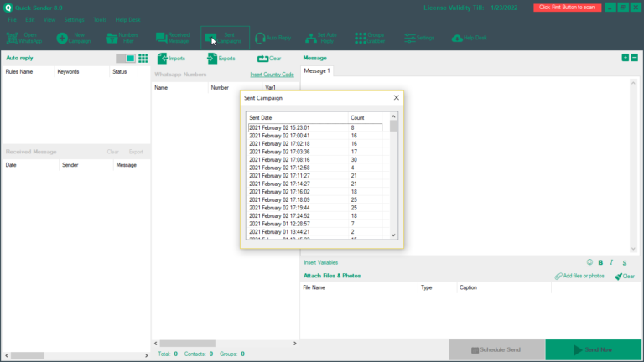
Task: Remove the message tab with minus icon
Action: 634,58
